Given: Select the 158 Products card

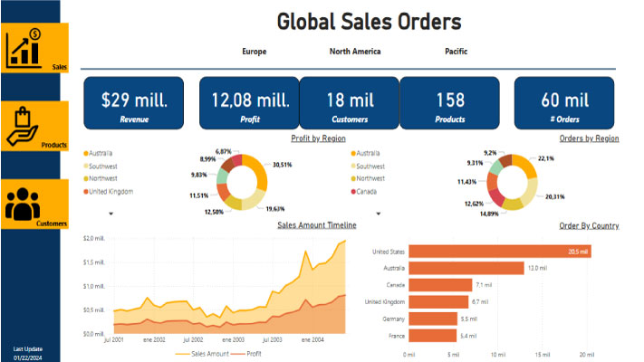Looking at the screenshot, I should tap(449, 102).
